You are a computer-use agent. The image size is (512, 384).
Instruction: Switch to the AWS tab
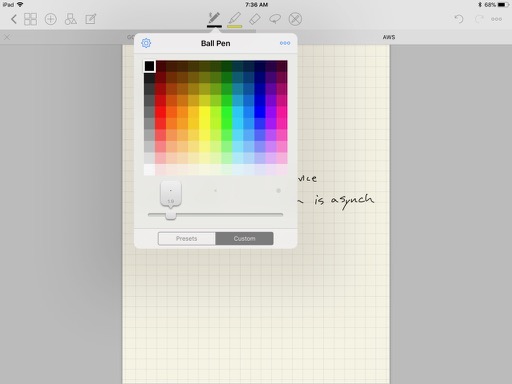[x=389, y=37]
